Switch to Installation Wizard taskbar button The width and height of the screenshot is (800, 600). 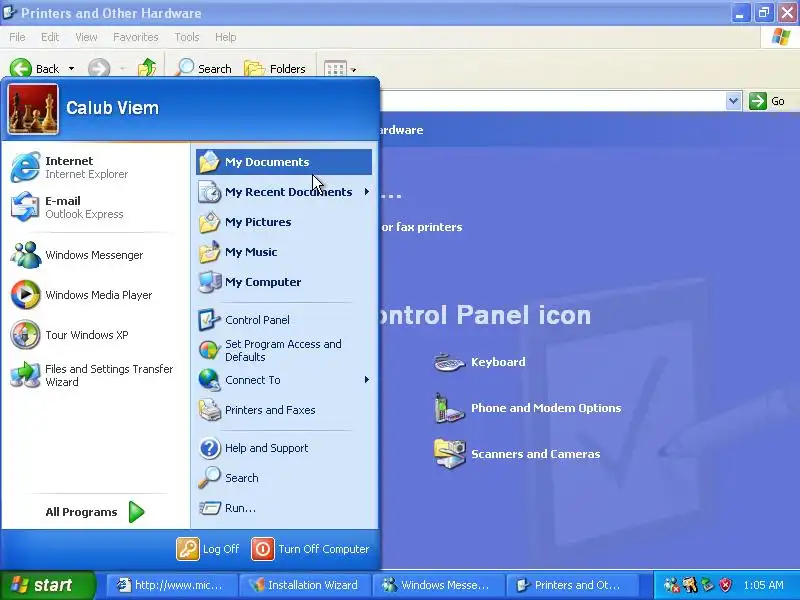point(306,585)
